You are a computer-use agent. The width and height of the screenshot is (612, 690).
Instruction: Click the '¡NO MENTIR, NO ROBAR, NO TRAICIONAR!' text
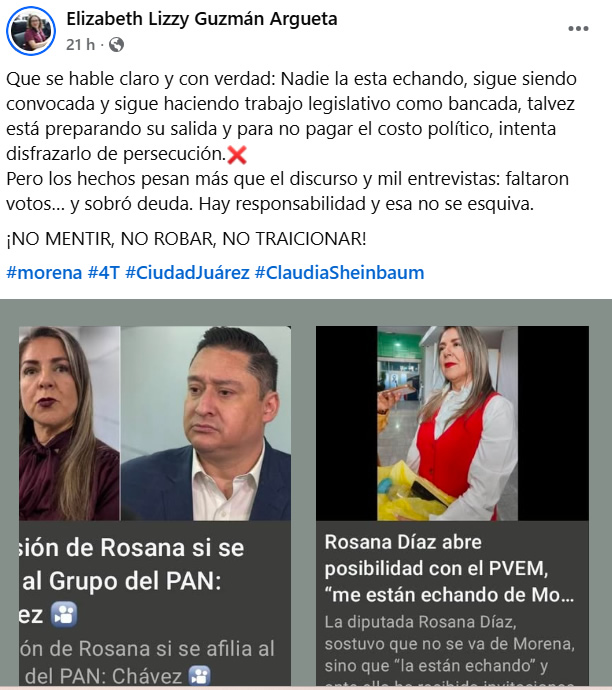click(x=186, y=239)
